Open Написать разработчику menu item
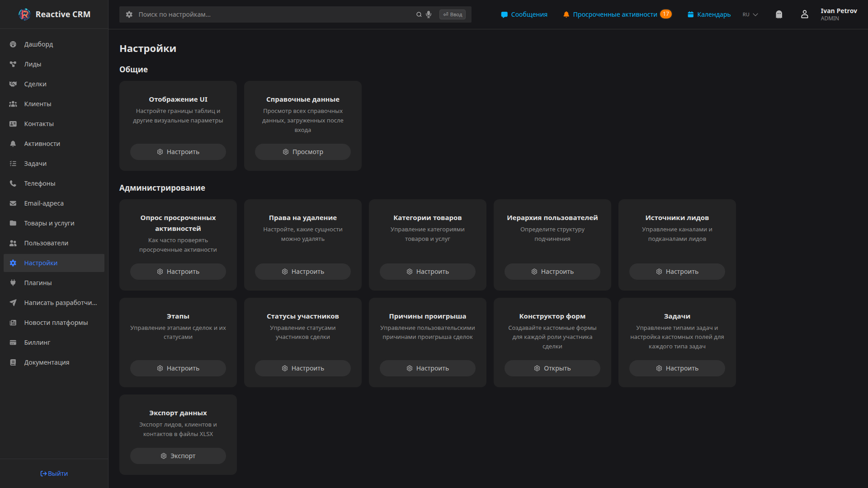Viewport: 868px width, 488px height. pos(54,303)
